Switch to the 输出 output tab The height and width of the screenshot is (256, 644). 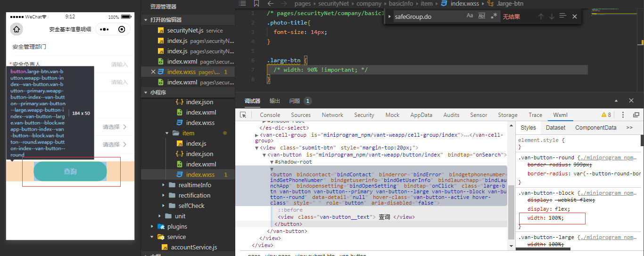pyautogui.click(x=275, y=101)
